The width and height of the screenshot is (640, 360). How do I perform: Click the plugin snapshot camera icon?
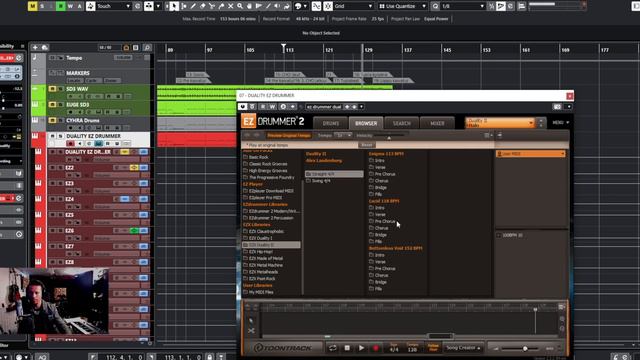click(x=557, y=107)
